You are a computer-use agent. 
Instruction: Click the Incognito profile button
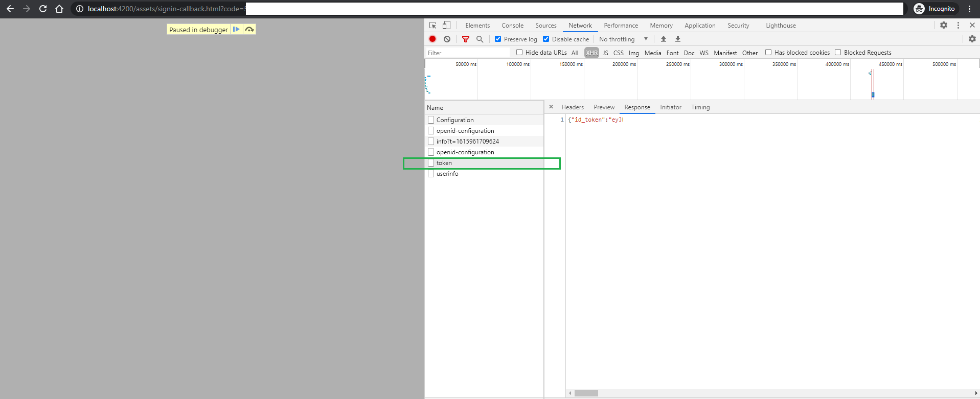[x=935, y=9]
